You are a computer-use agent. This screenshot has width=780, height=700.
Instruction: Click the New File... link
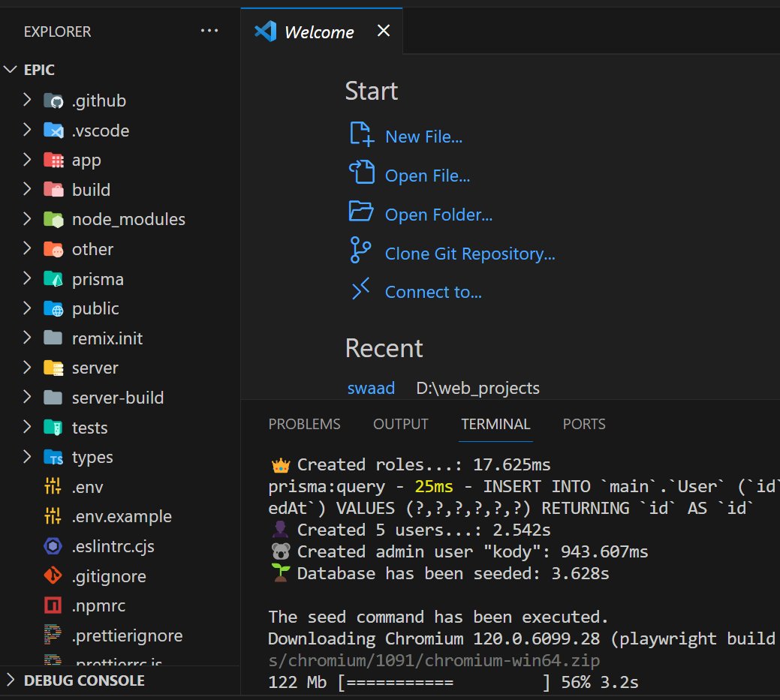point(424,137)
